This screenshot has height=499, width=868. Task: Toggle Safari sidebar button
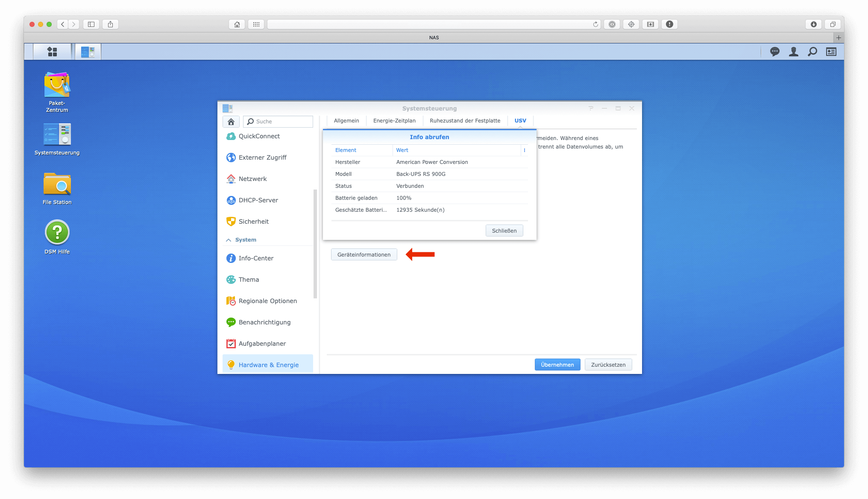pos(91,24)
